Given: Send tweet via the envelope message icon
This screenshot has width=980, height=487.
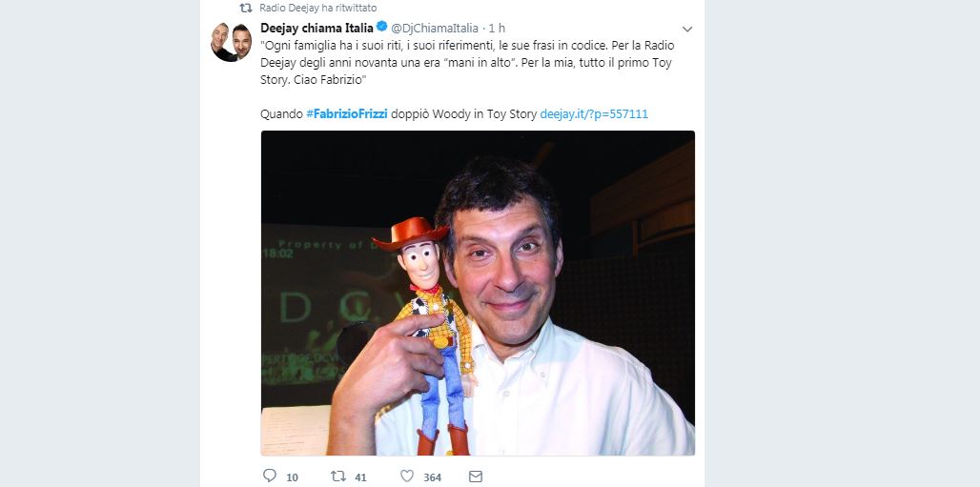Looking at the screenshot, I should click(x=476, y=476).
